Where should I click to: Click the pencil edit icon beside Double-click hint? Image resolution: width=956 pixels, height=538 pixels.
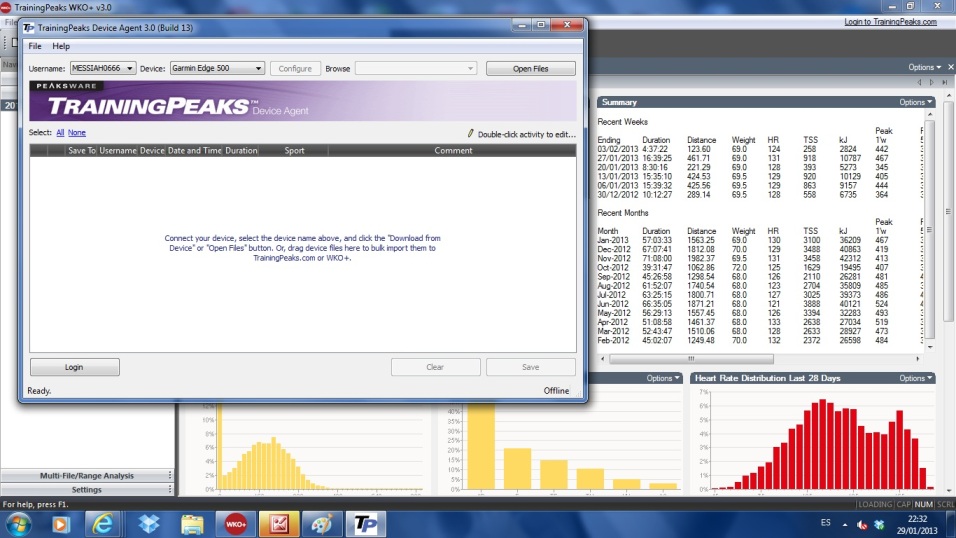[470, 133]
